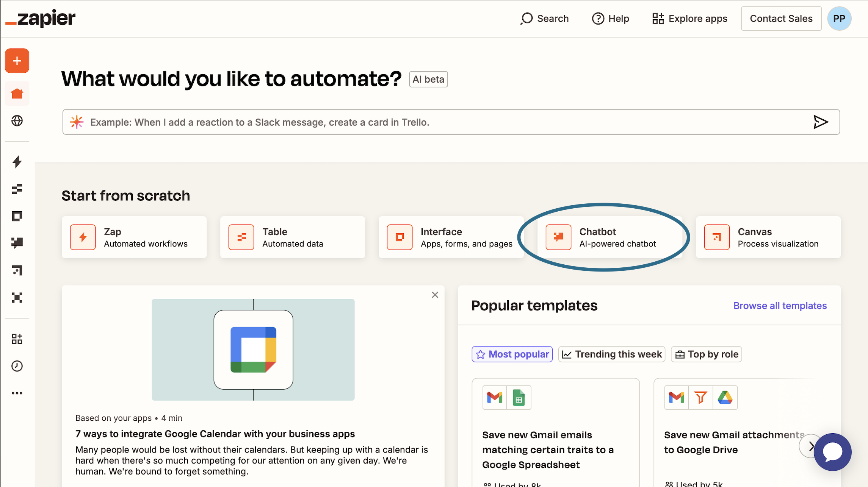
Task: Click the orange Create plus button
Action: 17,61
